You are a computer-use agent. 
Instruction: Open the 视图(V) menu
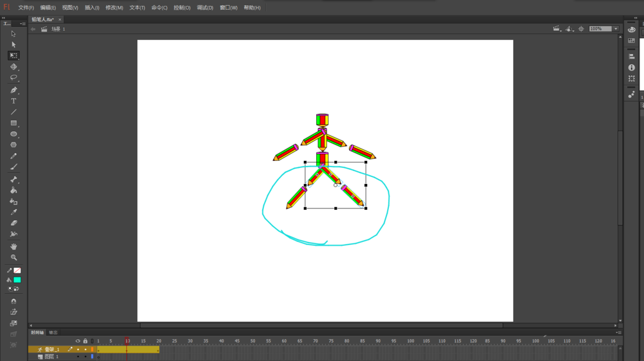pyautogui.click(x=70, y=8)
